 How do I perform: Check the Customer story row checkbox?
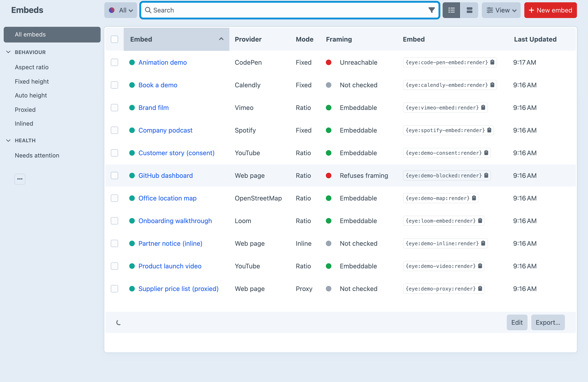(x=114, y=153)
